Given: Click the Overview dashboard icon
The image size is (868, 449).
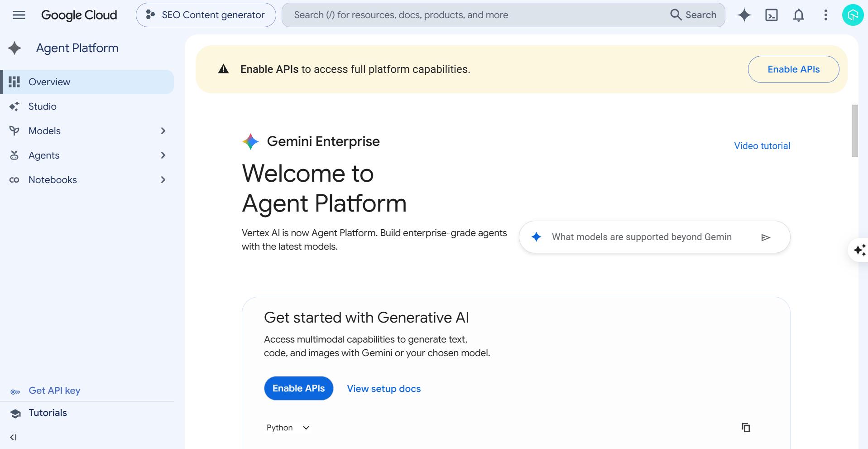Looking at the screenshot, I should pyautogui.click(x=14, y=82).
